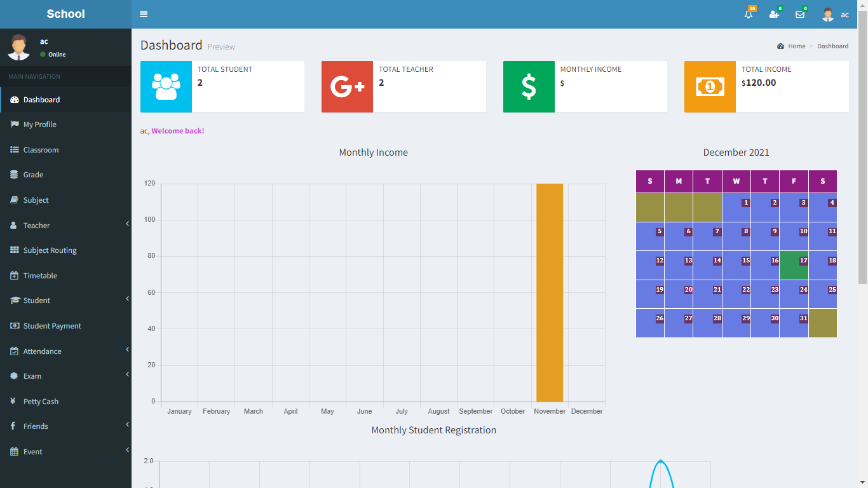Expand the Teacher submenu arrow

[127, 224]
